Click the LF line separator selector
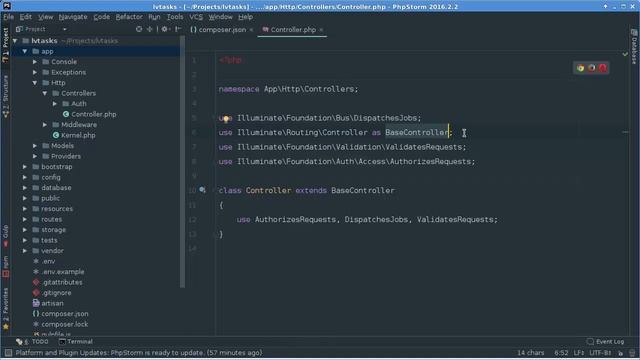 tap(579, 353)
